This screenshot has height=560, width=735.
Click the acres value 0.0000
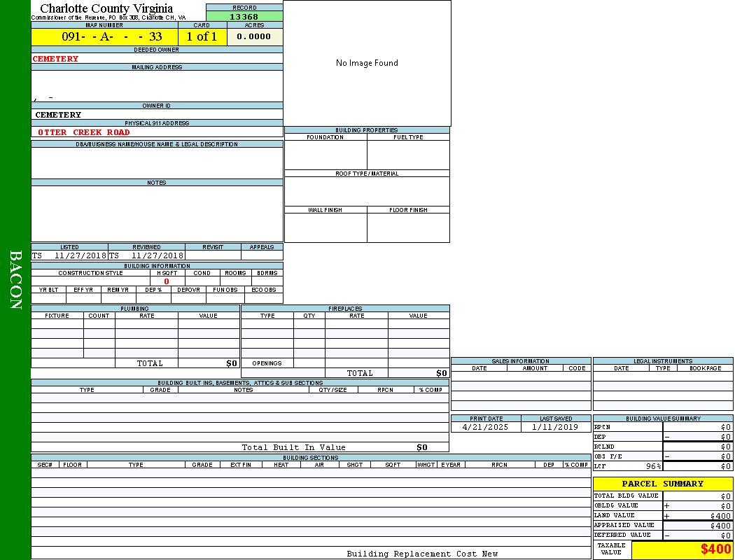pyautogui.click(x=254, y=37)
